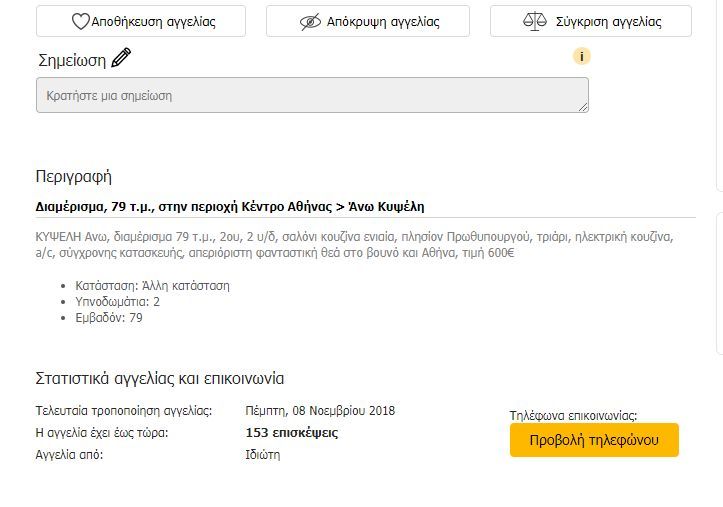Select the Κατάσταση: Άλλη κατάσταση list item
The width and height of the screenshot is (723, 507).
[152, 286]
